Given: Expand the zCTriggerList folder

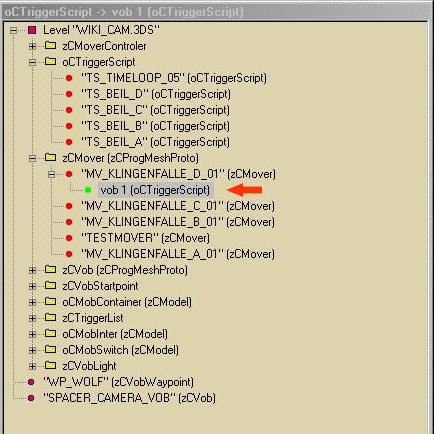Looking at the screenshot, I should 32,318.
